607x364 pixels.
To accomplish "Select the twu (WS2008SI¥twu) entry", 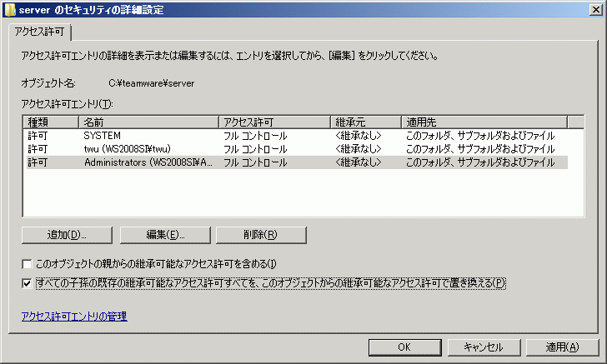I will pos(297,149).
